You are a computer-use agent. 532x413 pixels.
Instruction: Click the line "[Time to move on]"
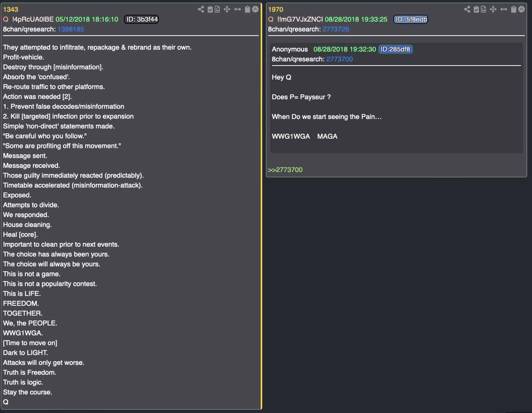coord(30,343)
